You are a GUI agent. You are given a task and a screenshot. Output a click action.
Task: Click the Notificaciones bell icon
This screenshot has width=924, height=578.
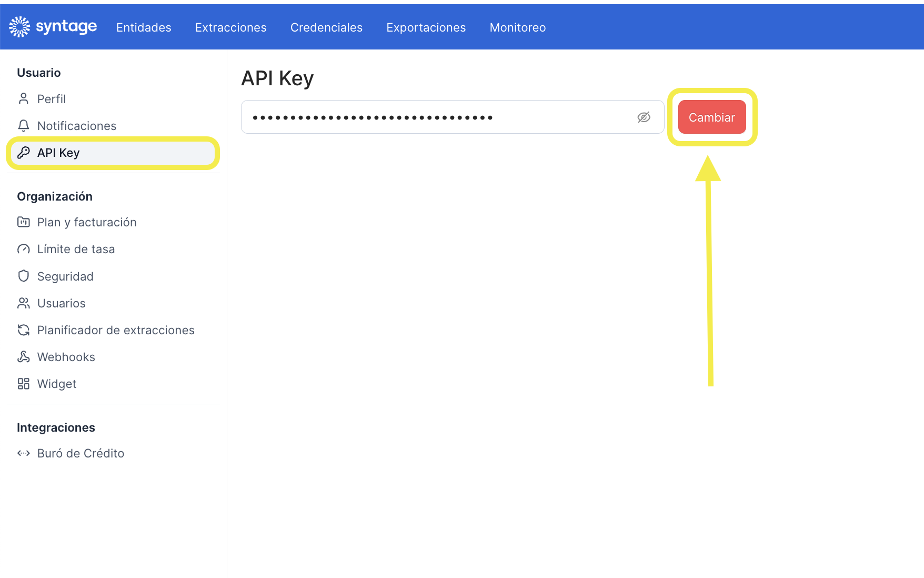point(24,126)
